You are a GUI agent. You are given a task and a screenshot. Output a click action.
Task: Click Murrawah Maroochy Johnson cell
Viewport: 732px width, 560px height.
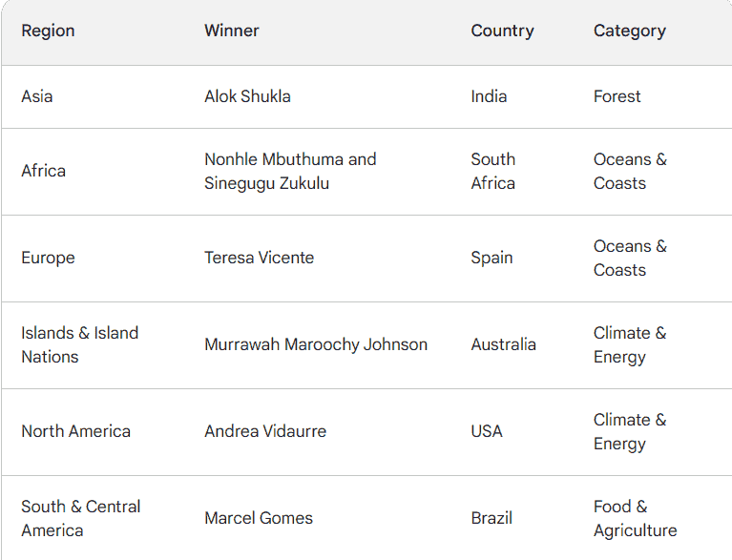point(316,344)
